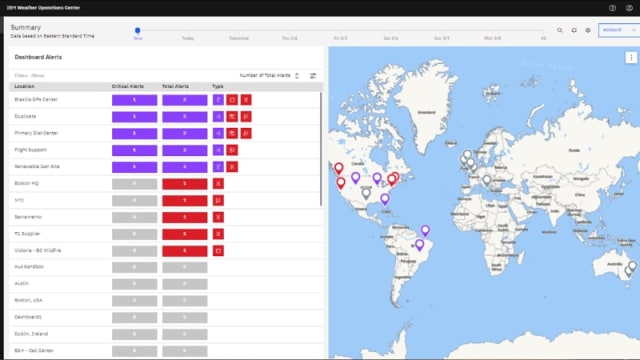Open the Austin location row
This screenshot has width=640, height=360.
(22, 283)
